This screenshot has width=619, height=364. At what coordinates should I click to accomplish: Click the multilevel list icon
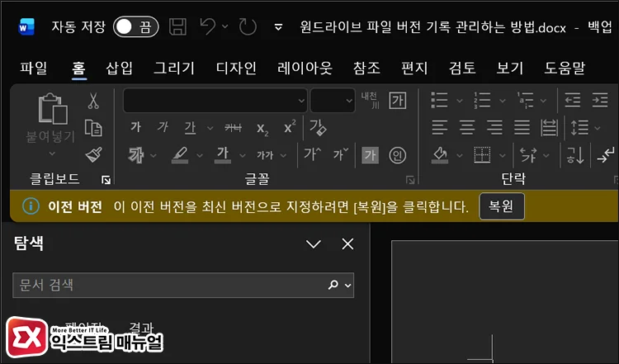(525, 100)
